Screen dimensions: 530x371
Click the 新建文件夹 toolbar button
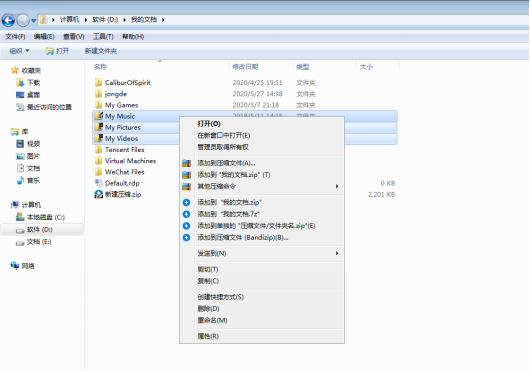click(101, 51)
